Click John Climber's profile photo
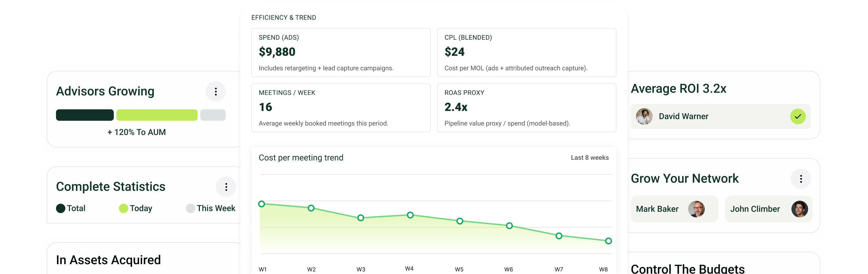868x274 pixels. (x=799, y=209)
